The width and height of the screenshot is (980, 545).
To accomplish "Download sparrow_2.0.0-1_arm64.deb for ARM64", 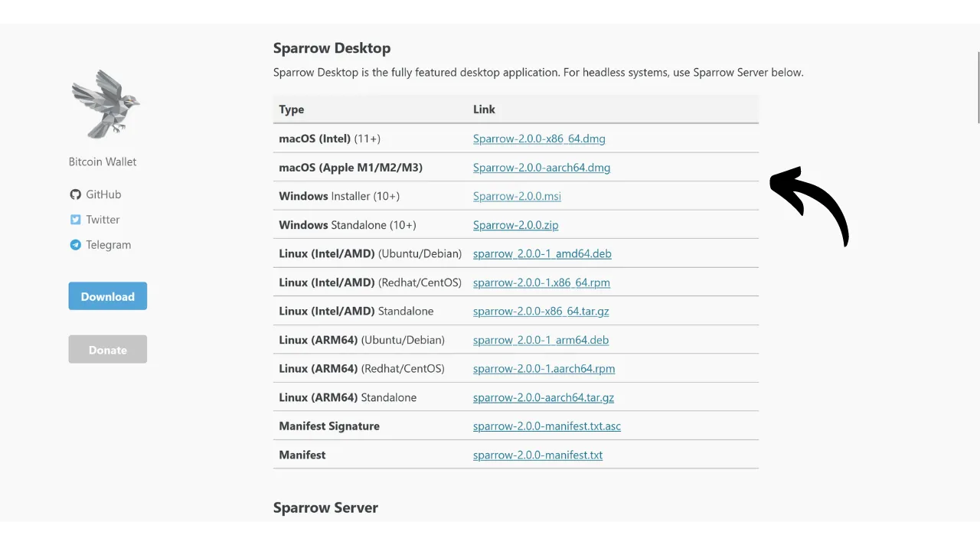I will point(541,340).
